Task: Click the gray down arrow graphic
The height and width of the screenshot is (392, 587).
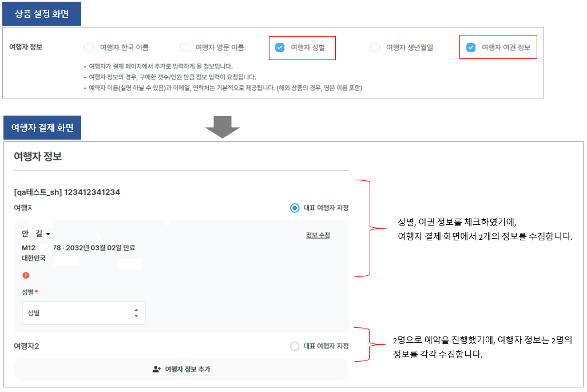Action: tap(222, 126)
